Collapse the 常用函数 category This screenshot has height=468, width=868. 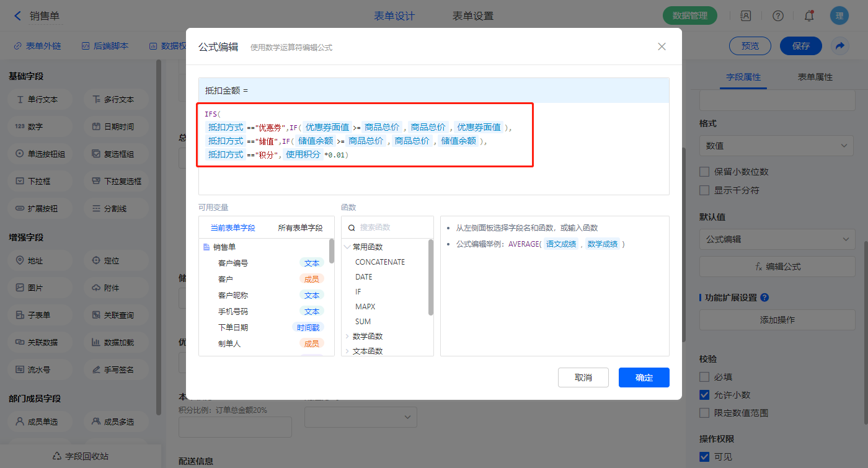click(347, 247)
